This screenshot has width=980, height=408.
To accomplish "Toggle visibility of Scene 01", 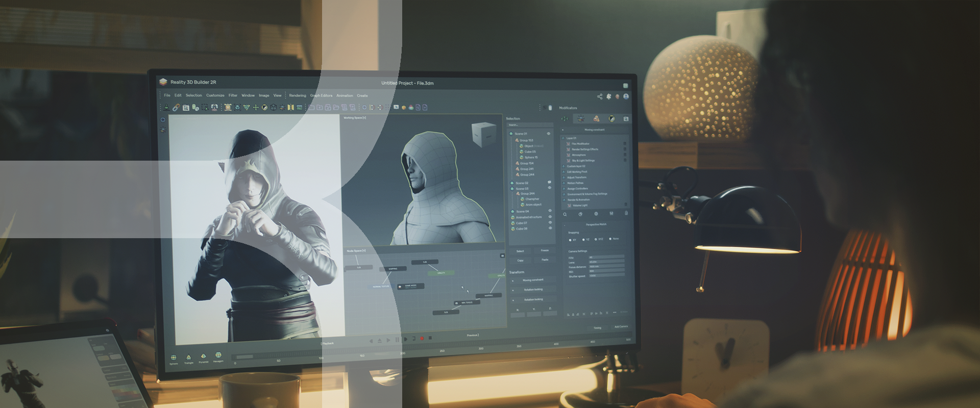I will pyautogui.click(x=549, y=134).
